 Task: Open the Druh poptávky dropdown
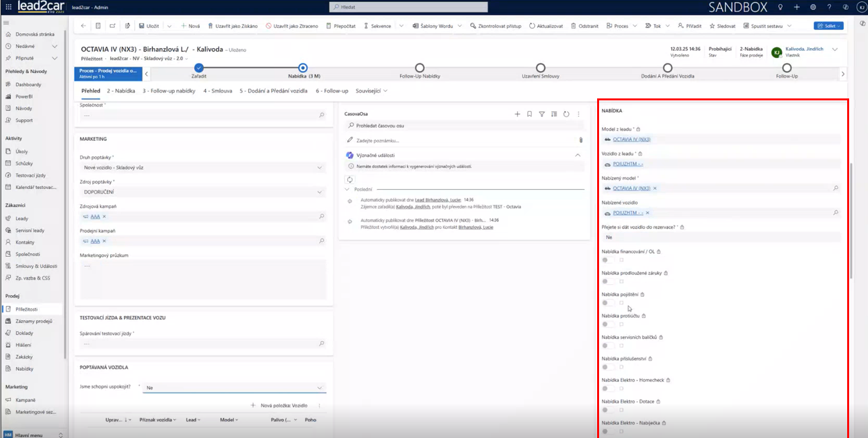[x=320, y=168]
